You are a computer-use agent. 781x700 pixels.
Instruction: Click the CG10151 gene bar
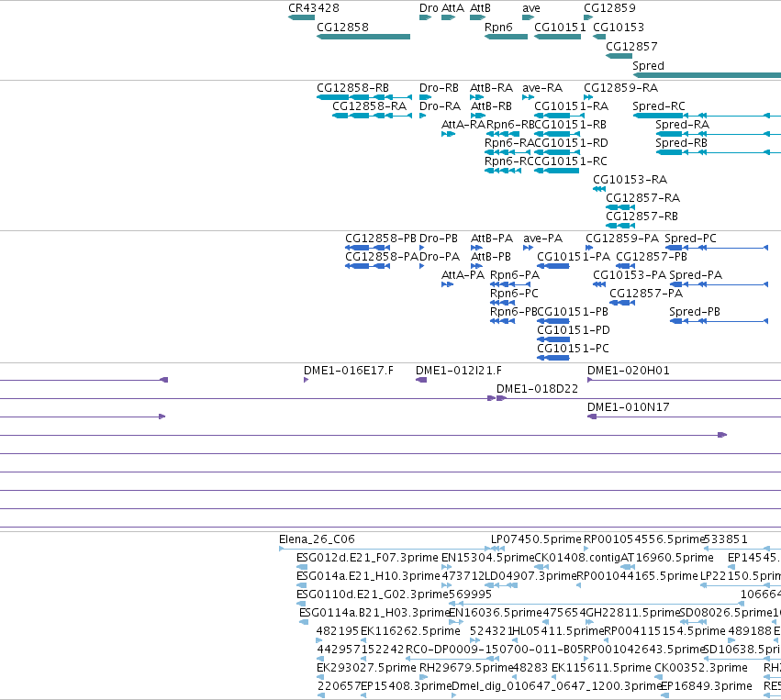point(557,37)
